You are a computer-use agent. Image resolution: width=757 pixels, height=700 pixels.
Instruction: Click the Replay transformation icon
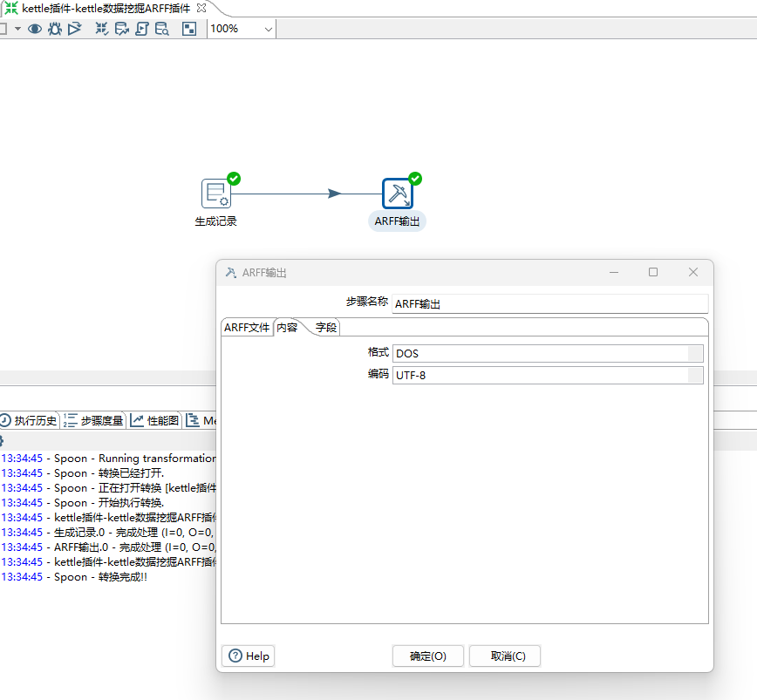click(74, 29)
